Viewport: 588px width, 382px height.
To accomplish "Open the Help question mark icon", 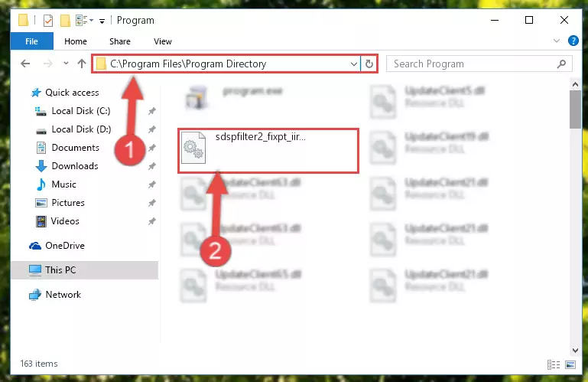I will pyautogui.click(x=573, y=41).
